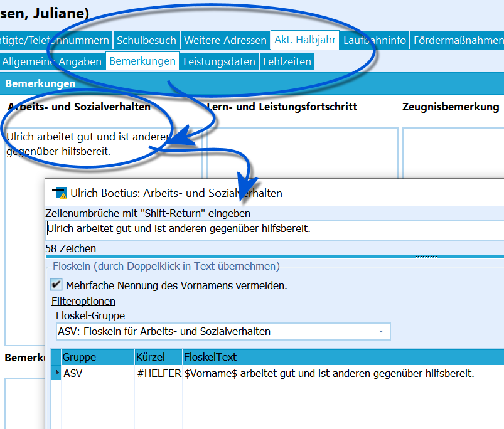The width and height of the screenshot is (504, 429).
Task: Open the Floskel-Gruppe dropdown
Action: click(223, 331)
